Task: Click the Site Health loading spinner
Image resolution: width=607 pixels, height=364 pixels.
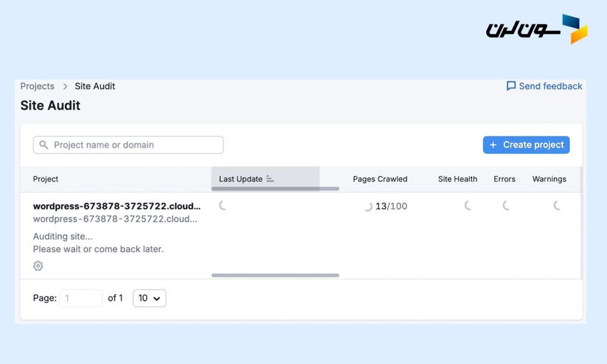Action: click(x=467, y=206)
